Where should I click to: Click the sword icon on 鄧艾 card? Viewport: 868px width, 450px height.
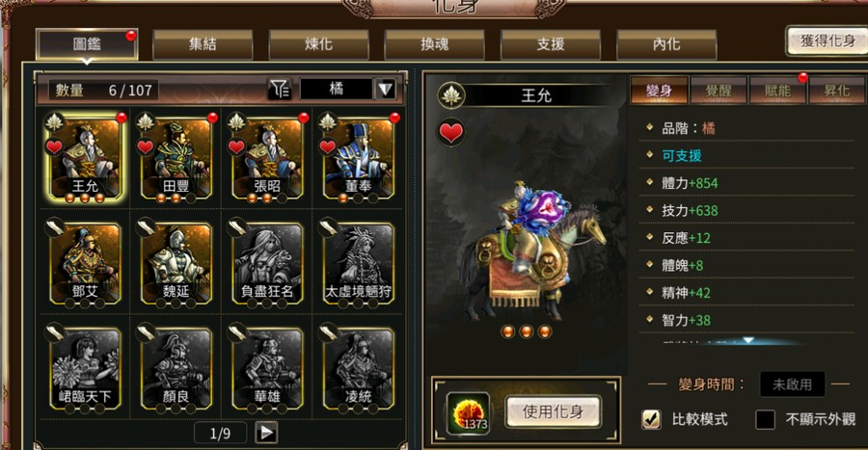pyautogui.click(x=54, y=227)
